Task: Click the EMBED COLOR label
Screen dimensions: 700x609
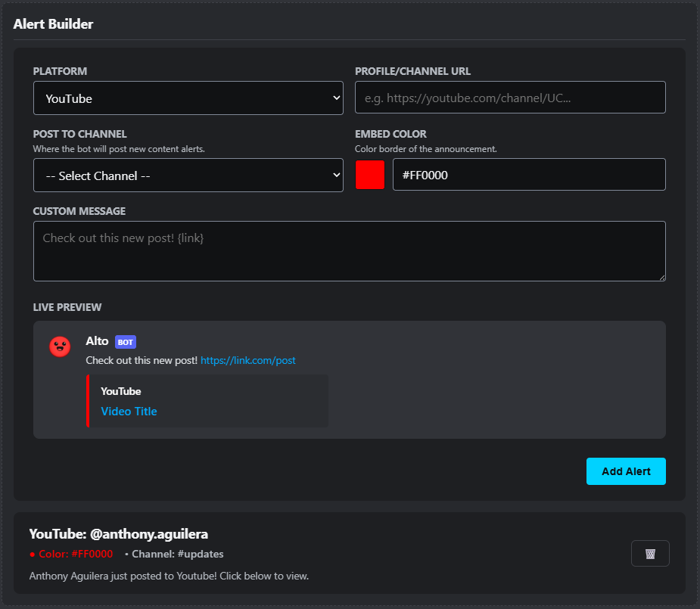Action: 390,135
